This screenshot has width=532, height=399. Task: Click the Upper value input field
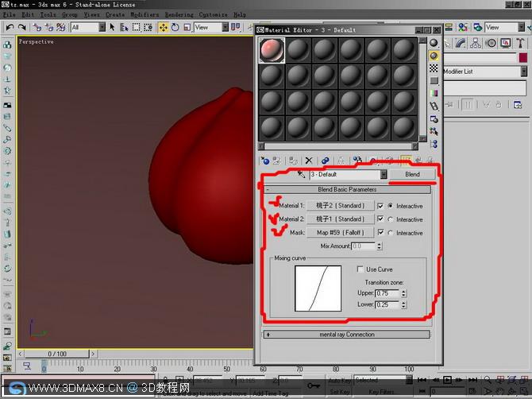click(x=387, y=293)
